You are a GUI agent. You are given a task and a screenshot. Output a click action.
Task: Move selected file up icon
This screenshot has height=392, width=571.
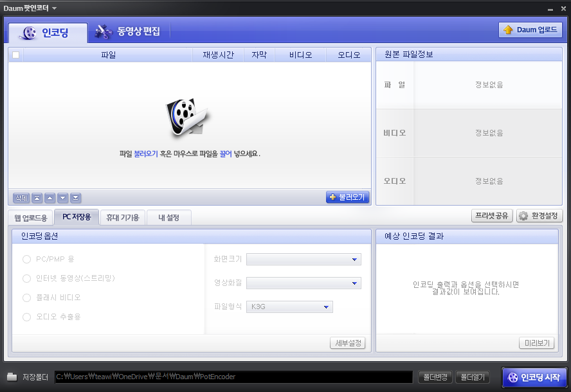point(50,198)
